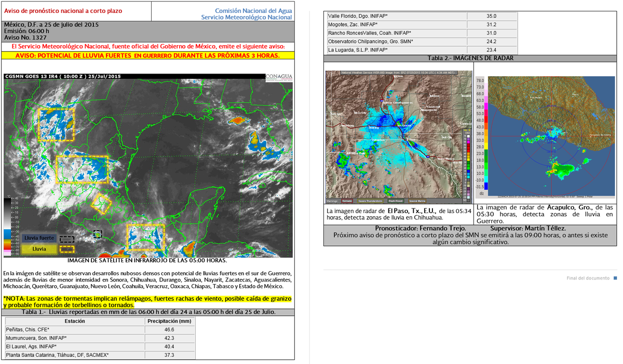Viewport: 623px width, 364px height.
Task: Click the yellow-highlighted *NOTA paragraph about tormentas
Action: tap(148, 302)
